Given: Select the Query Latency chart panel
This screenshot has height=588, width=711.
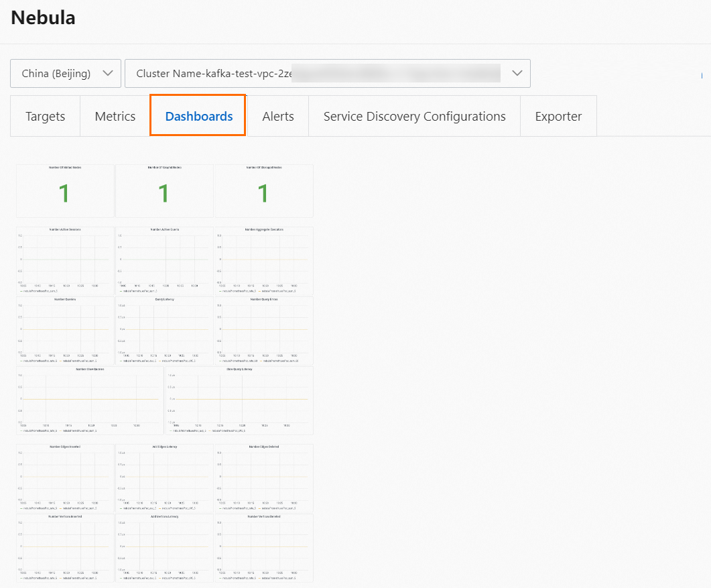Looking at the screenshot, I should point(165,331).
